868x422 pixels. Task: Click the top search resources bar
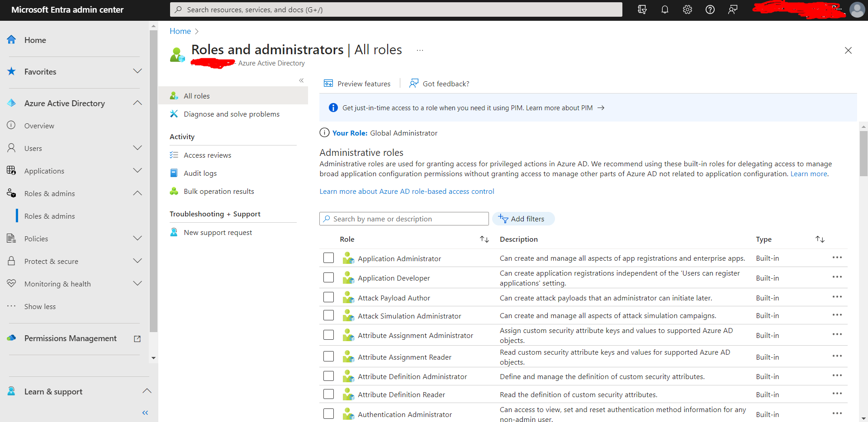[396, 9]
